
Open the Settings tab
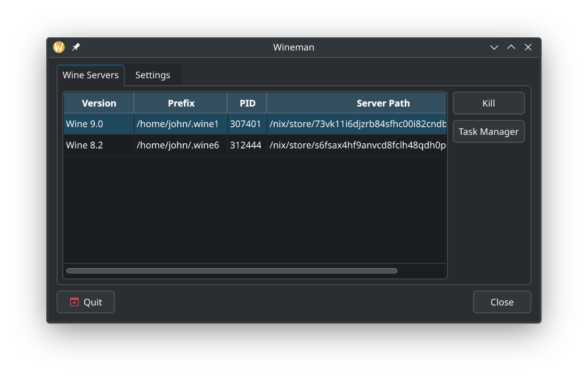(153, 75)
